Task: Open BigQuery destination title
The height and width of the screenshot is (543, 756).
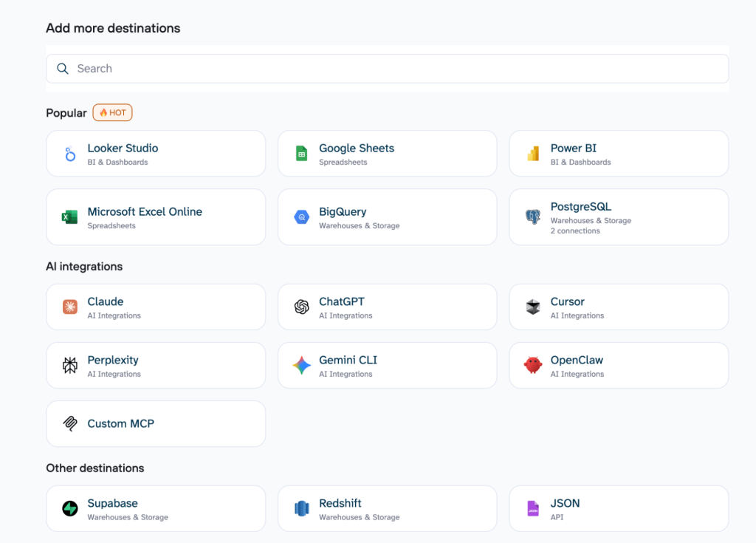Action: (343, 212)
